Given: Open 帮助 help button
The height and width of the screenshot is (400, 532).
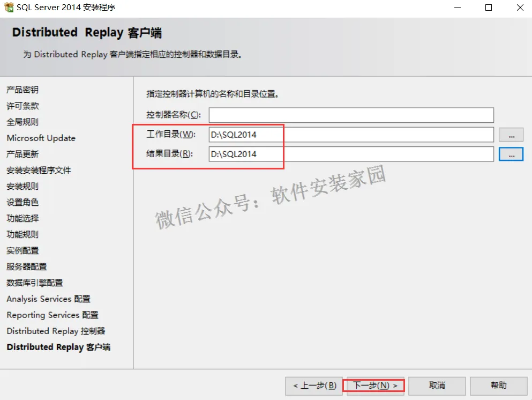Looking at the screenshot, I should [x=498, y=386].
